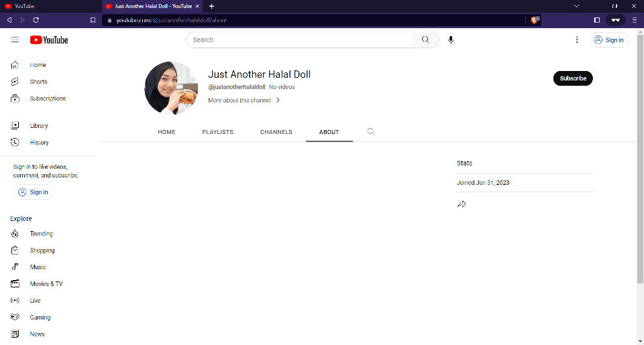This screenshot has height=345, width=644.
Task: Start voice search with microphone
Action: (451, 40)
